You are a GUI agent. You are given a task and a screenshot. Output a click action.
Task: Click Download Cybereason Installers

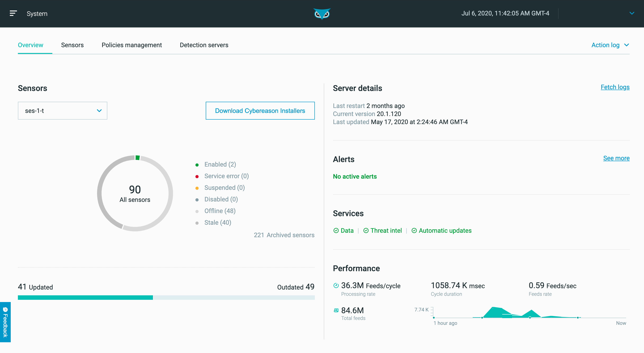[x=260, y=110]
